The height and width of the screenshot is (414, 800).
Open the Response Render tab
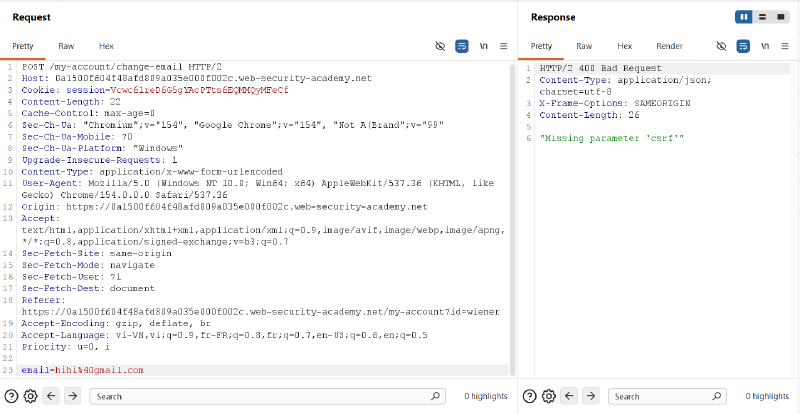tap(669, 46)
